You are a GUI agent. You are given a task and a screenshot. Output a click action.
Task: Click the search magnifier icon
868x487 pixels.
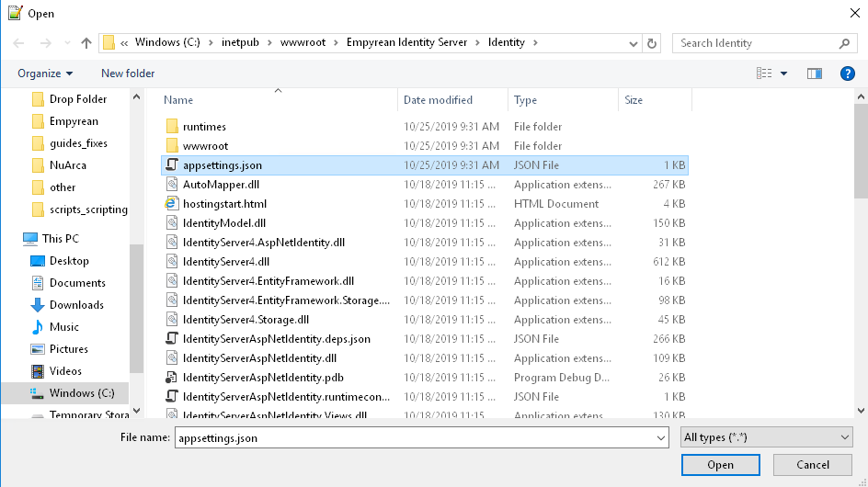pos(844,43)
